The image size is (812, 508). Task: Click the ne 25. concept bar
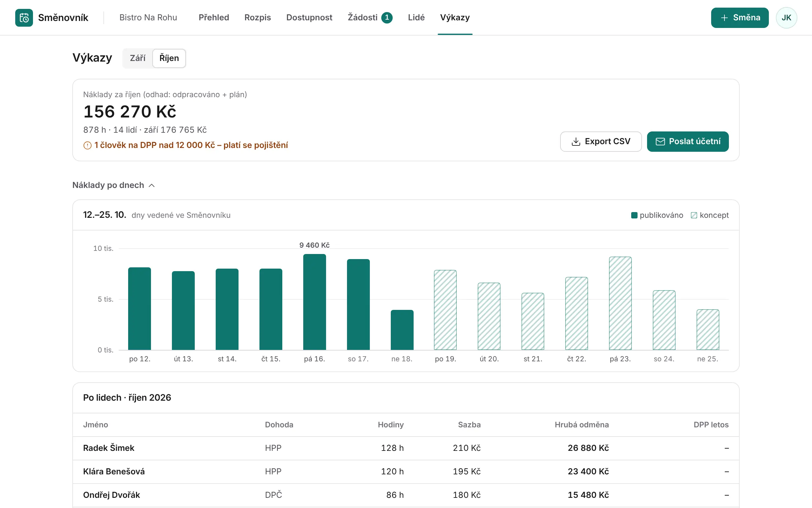708,330
